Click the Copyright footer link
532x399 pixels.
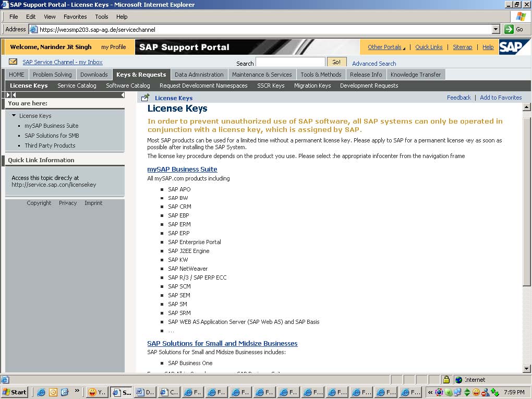(39, 203)
